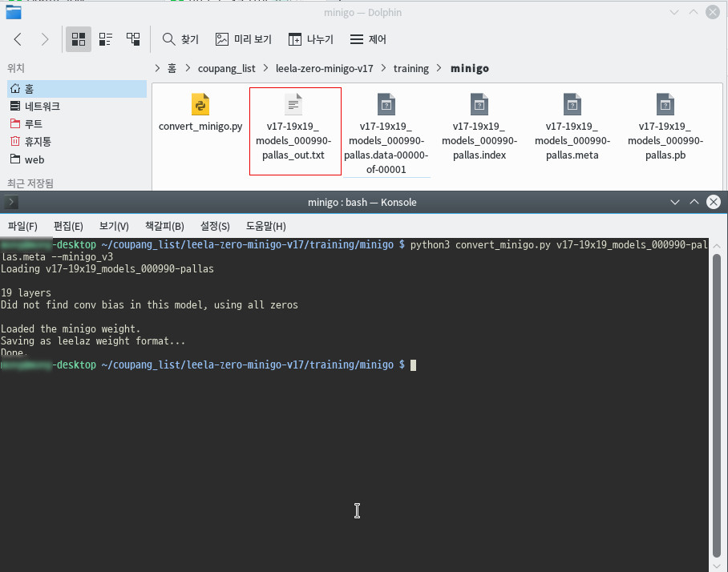Select 홈 in Places sidebar
The image size is (728, 572).
(x=77, y=89)
